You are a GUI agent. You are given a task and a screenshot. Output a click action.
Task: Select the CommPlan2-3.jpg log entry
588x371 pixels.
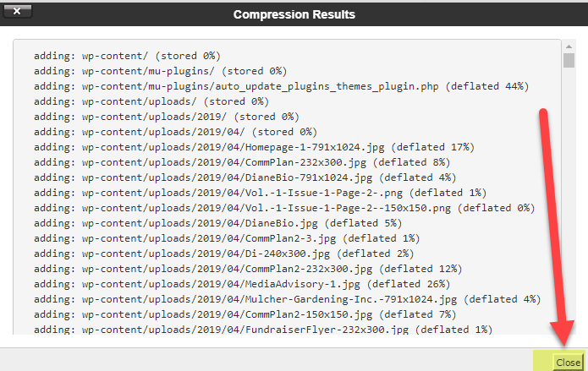tap(227, 238)
